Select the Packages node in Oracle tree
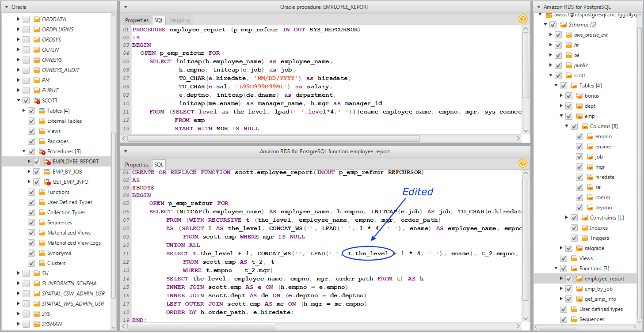The height and width of the screenshot is (333, 644). (58, 141)
